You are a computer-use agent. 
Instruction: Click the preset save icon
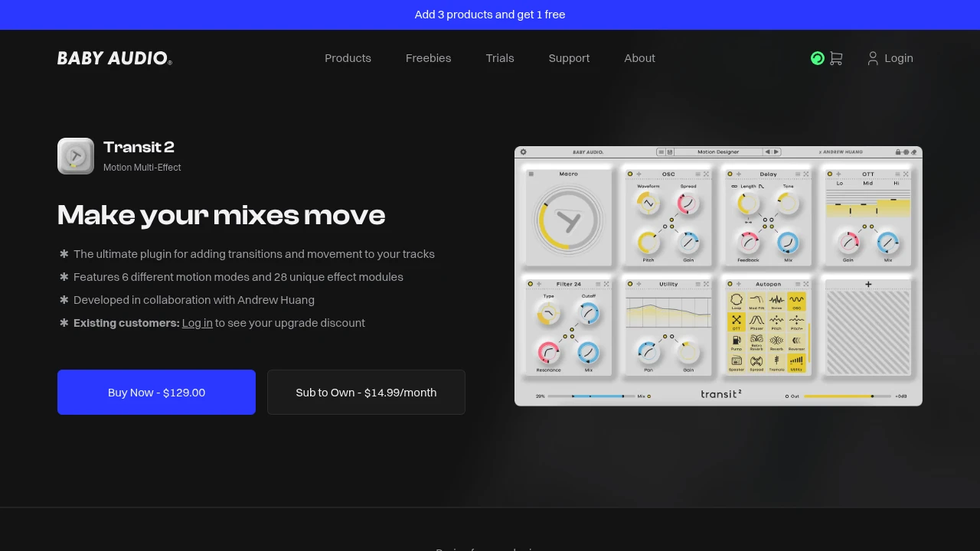670,152
